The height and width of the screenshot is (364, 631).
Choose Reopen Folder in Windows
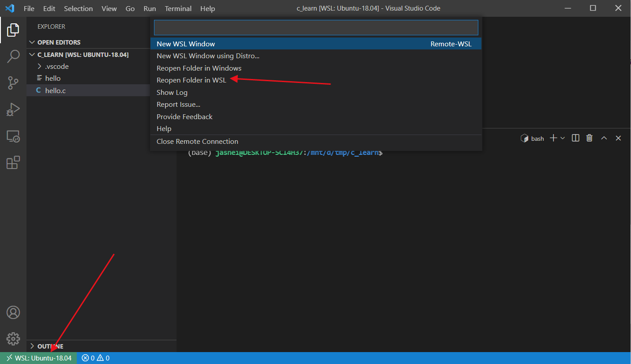pos(316,68)
